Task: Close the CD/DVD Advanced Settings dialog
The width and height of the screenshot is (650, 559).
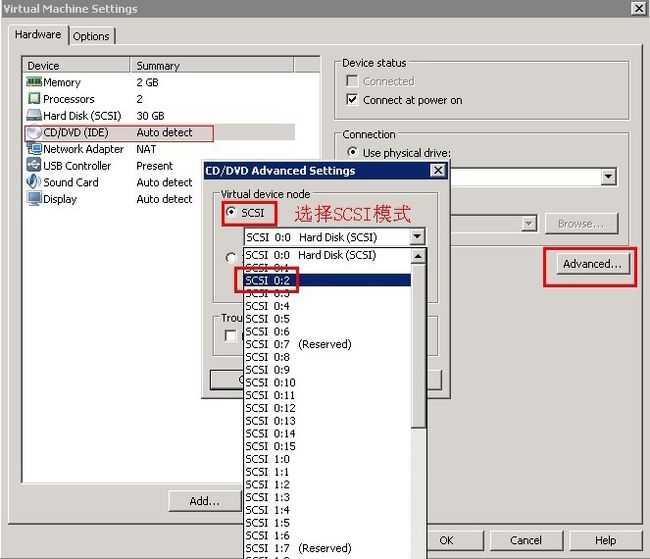Action: click(438, 170)
